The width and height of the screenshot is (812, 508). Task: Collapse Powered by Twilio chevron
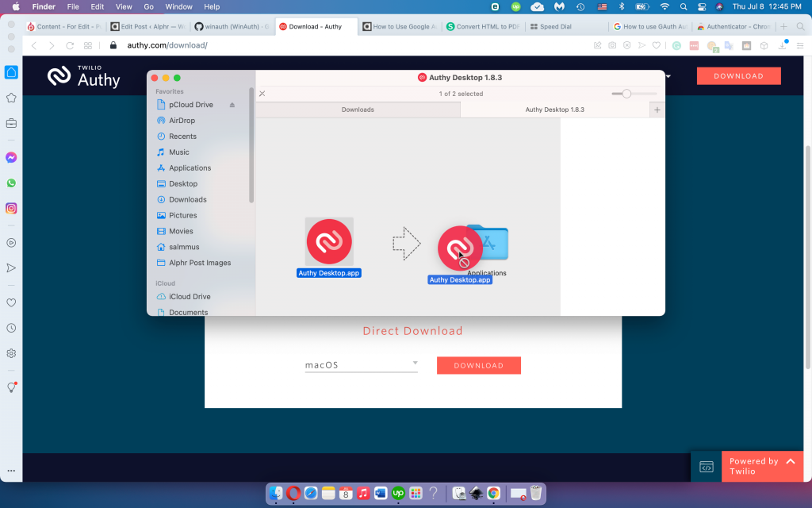click(x=791, y=461)
